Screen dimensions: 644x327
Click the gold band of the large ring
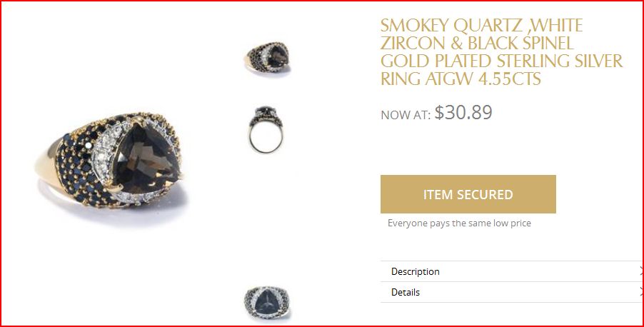coord(45,162)
